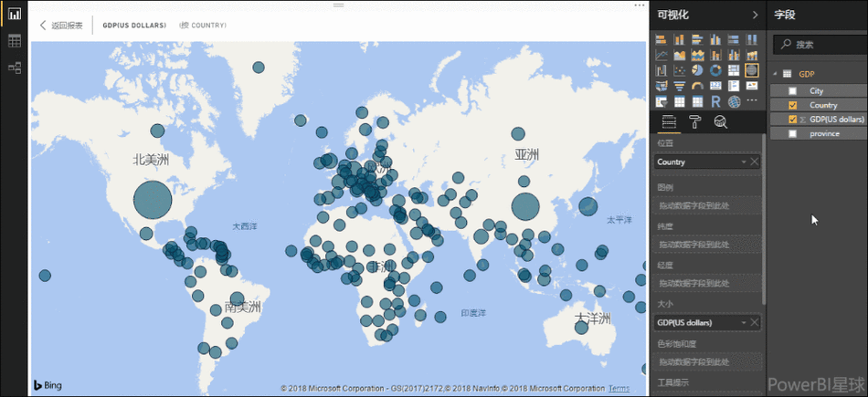Collapse the GDP table in Fields

coord(775,74)
